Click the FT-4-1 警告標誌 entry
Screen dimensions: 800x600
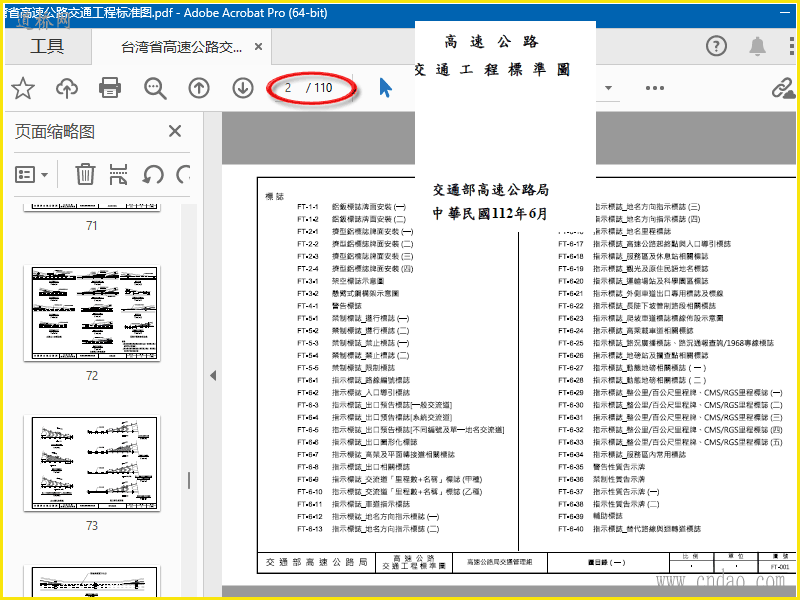(329, 306)
